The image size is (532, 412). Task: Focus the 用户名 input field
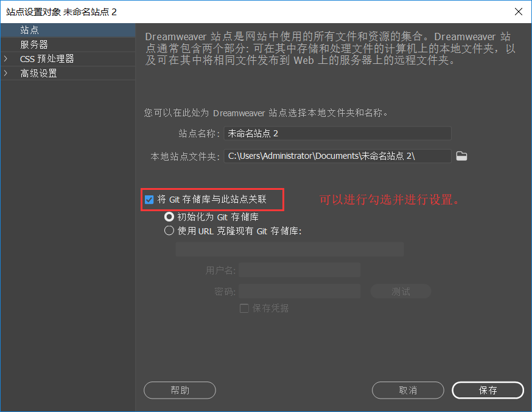pos(299,270)
